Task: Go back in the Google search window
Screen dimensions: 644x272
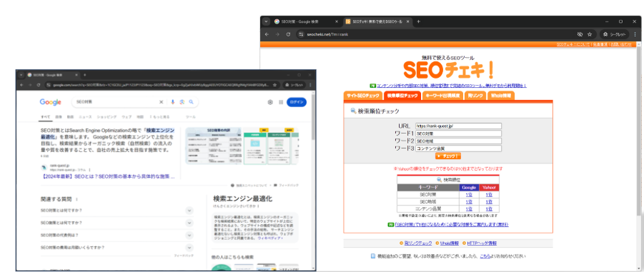Action: [21, 85]
